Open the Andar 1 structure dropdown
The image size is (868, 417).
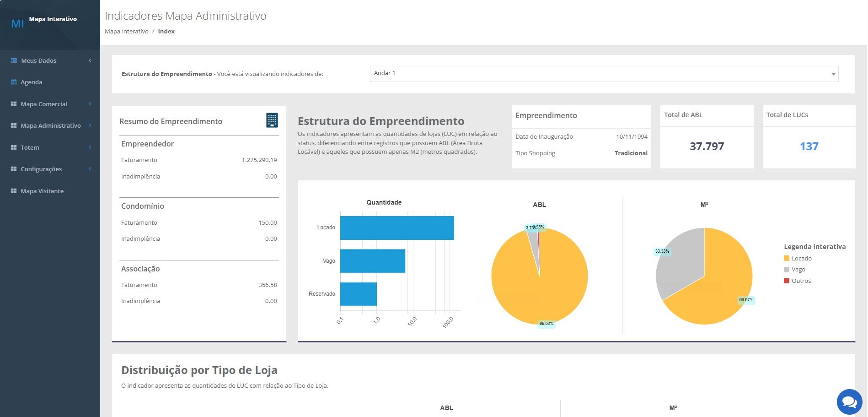(x=604, y=74)
